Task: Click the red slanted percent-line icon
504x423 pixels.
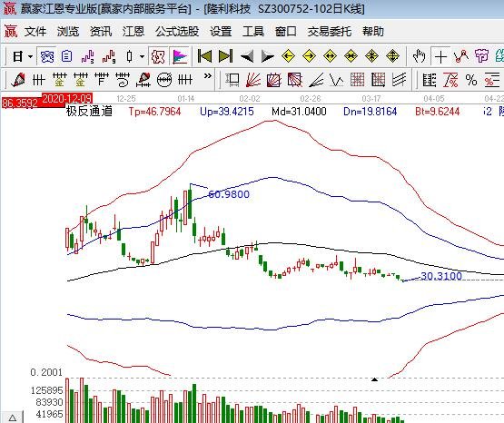Action: tap(450, 80)
